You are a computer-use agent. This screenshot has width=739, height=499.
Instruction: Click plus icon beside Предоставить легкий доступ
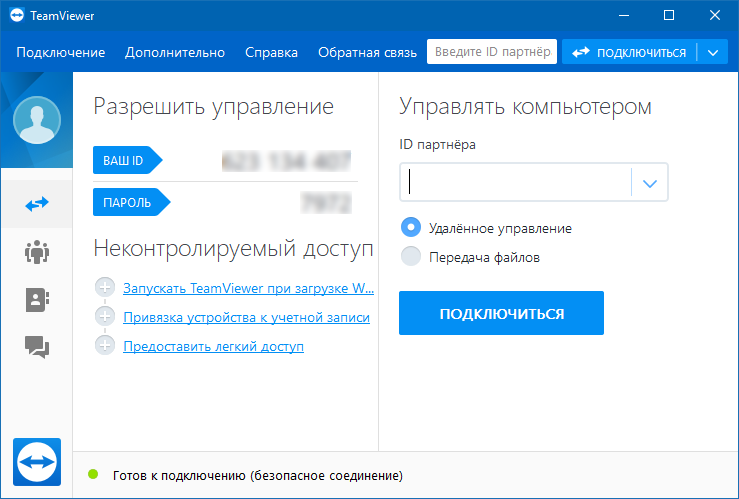click(105, 345)
